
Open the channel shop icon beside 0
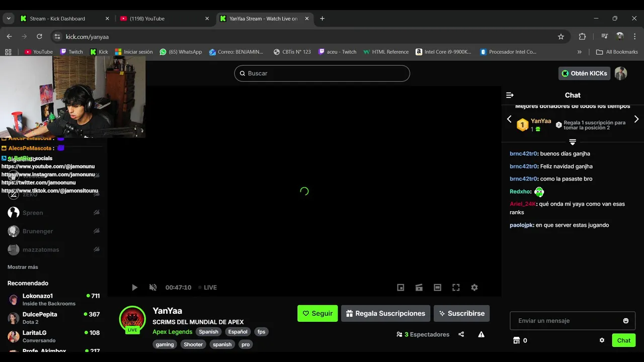coord(516,340)
